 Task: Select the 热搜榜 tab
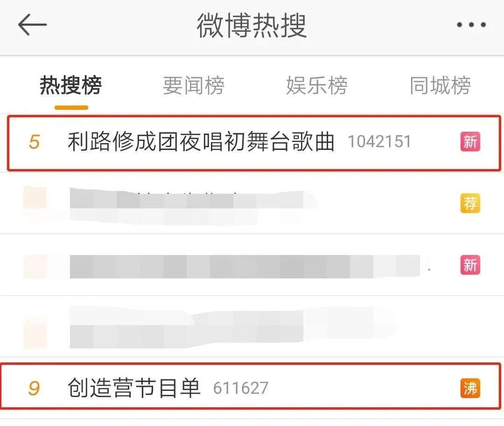coord(71,85)
